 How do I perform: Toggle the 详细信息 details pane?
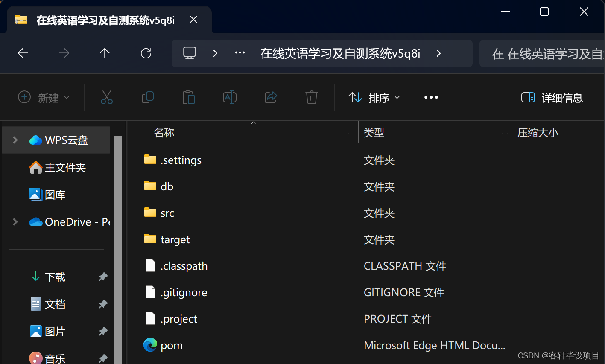552,98
